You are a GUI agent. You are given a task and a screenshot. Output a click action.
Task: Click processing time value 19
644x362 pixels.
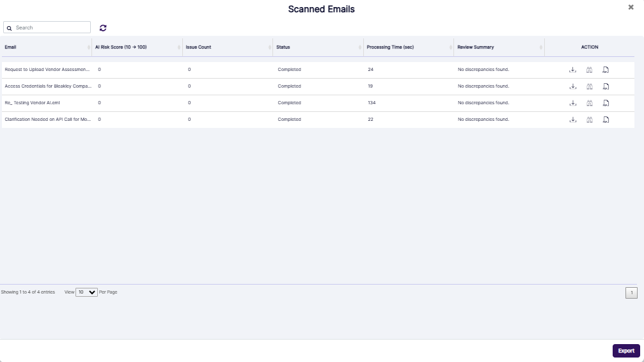(x=370, y=86)
